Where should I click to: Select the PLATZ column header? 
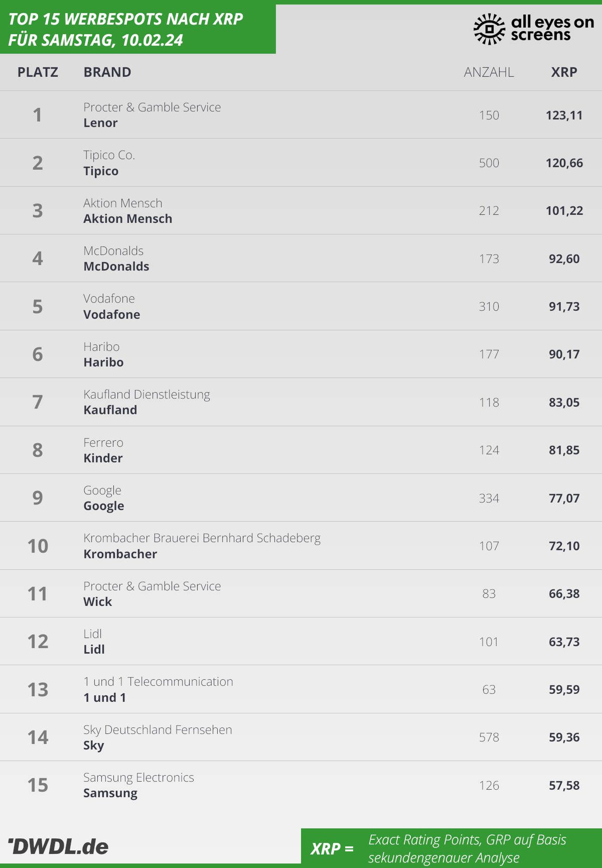(x=38, y=72)
